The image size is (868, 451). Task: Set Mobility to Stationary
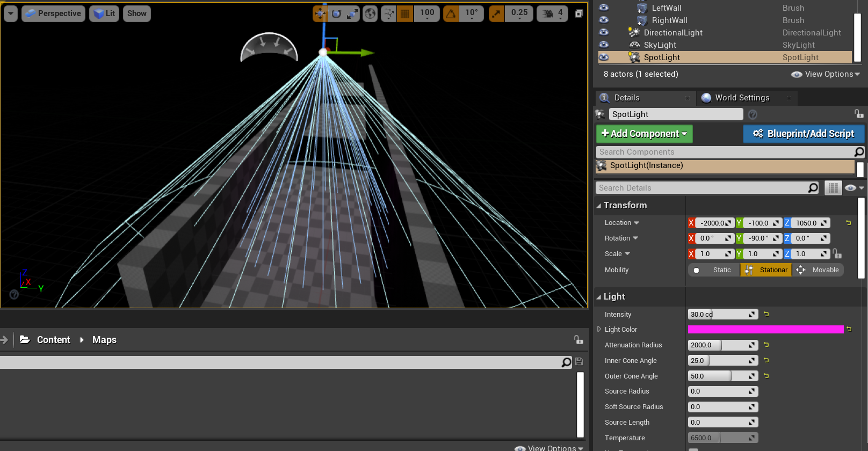point(766,270)
